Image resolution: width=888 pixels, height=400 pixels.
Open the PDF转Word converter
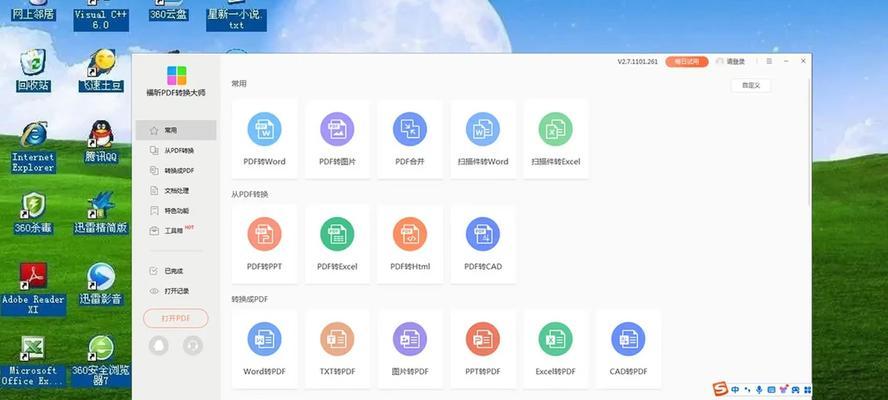click(264, 139)
